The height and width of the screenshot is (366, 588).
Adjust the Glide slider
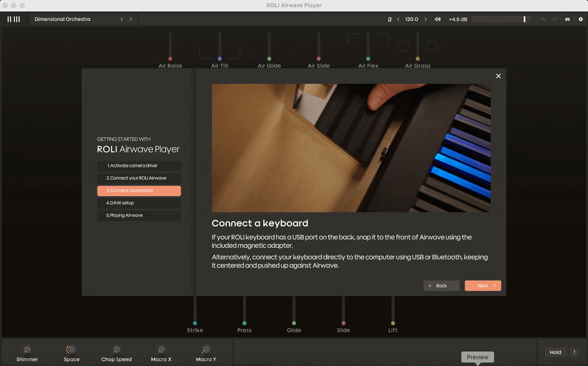[x=294, y=311]
